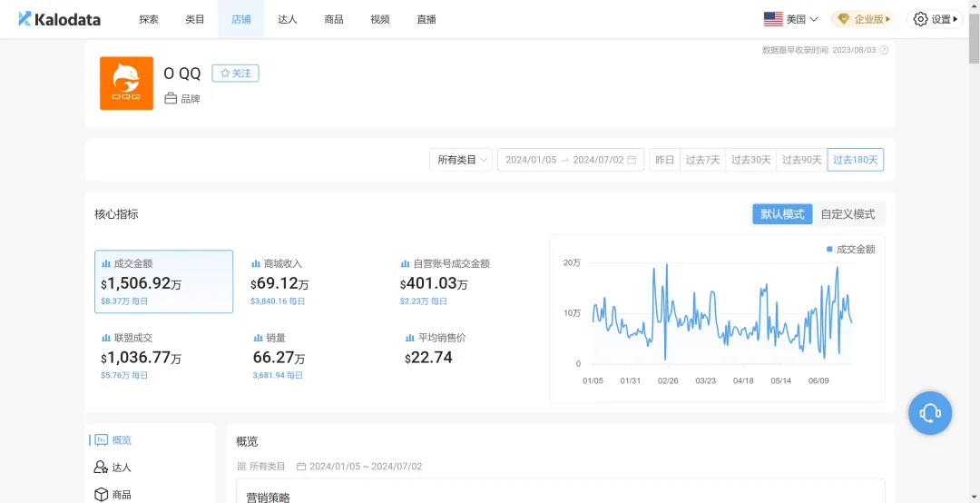
Task: Expand the 所有类目 category dropdown
Action: point(461,160)
